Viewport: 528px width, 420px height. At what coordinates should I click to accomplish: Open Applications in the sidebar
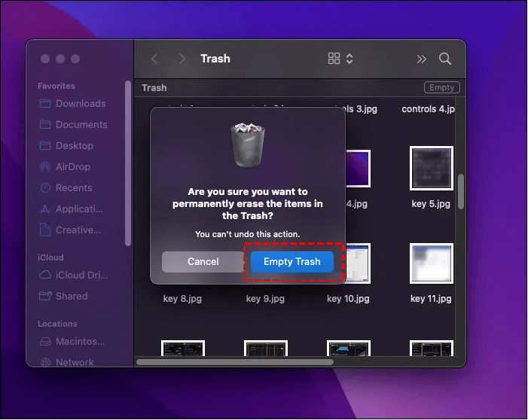click(78, 209)
